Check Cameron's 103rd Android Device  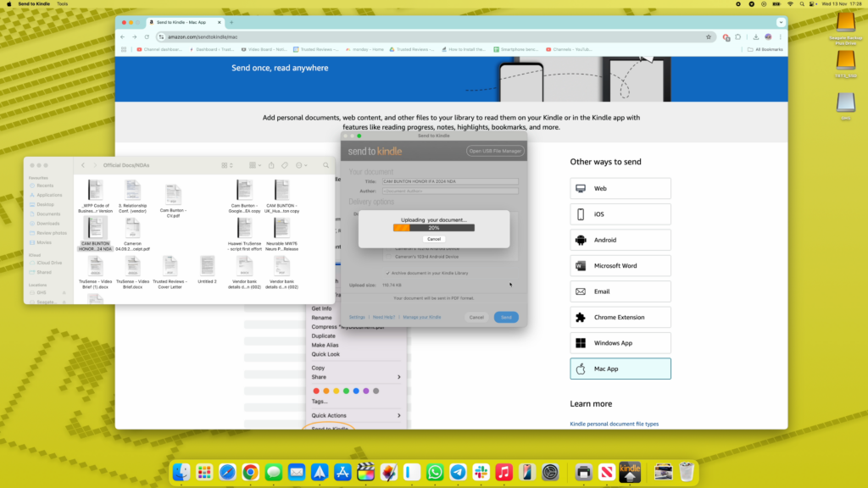[x=388, y=257]
